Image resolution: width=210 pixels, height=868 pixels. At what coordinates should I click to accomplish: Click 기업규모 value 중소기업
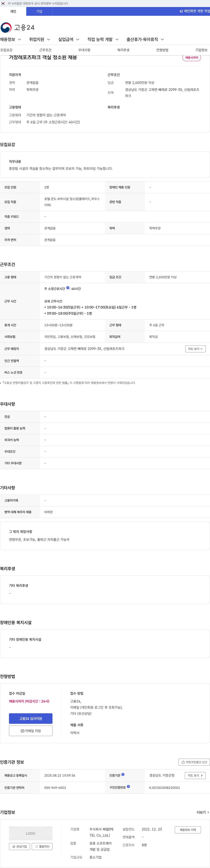click(95, 857)
